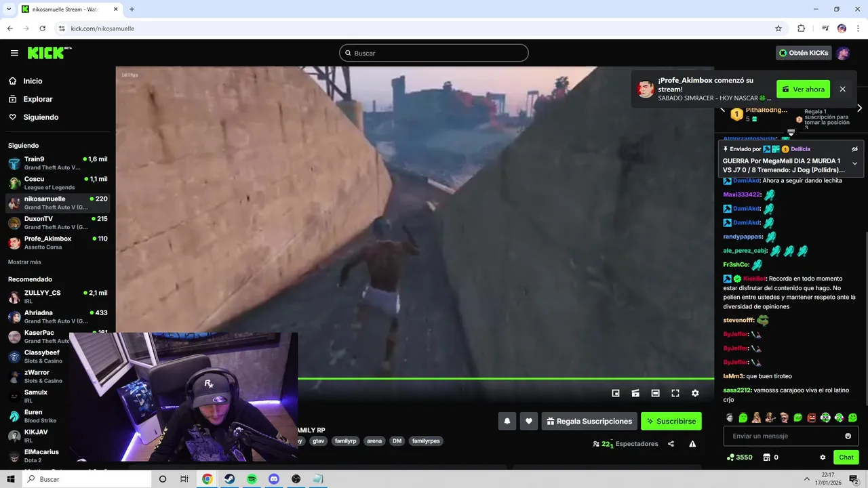Send message with the Chat button
The width and height of the screenshot is (868, 488).
(846, 457)
